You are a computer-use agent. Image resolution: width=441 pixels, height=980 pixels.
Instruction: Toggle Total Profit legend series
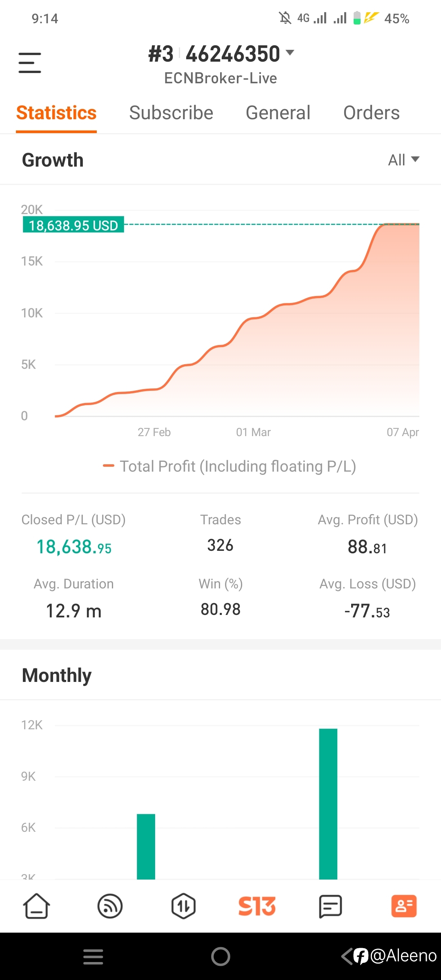click(229, 466)
